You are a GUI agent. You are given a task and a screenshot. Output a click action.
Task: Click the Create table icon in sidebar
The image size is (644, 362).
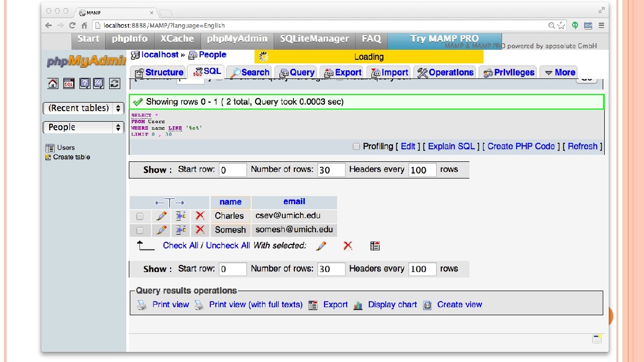[48, 157]
